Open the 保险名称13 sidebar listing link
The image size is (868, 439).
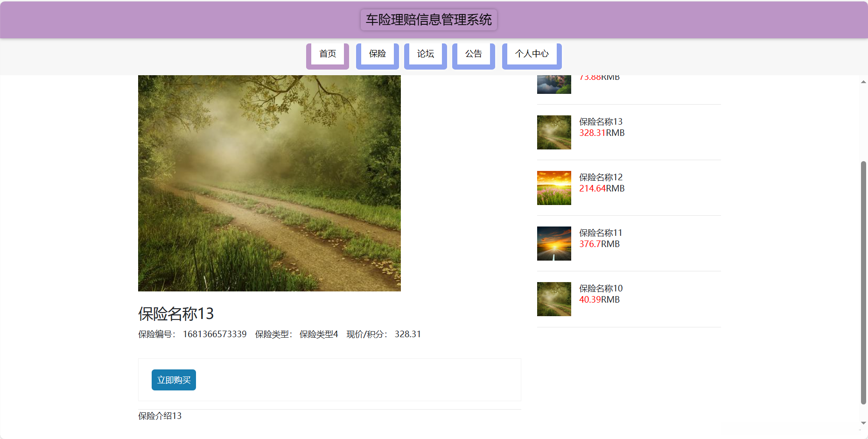[x=600, y=121]
